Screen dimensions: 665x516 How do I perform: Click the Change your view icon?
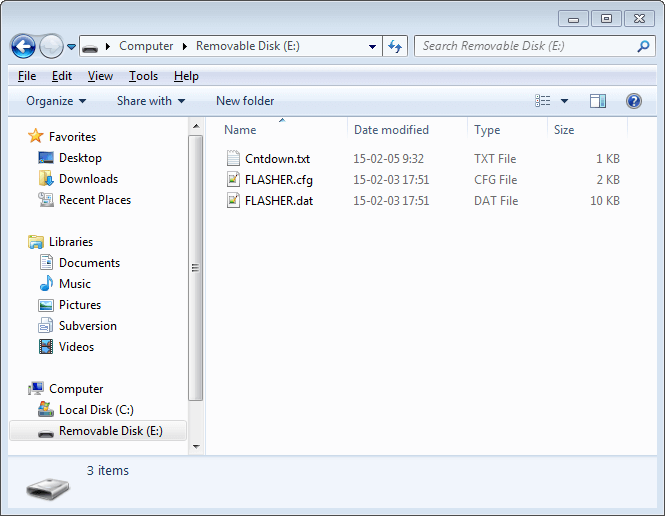click(x=543, y=101)
